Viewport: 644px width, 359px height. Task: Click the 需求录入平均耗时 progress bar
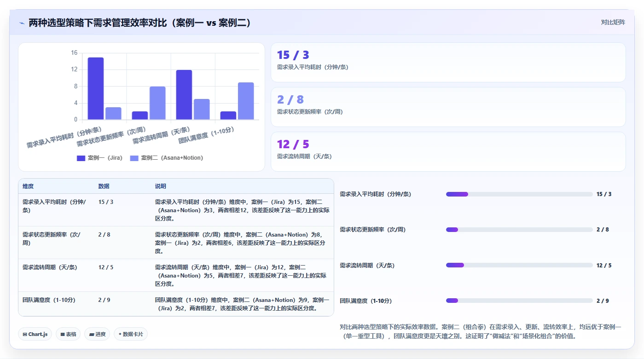[519, 194]
